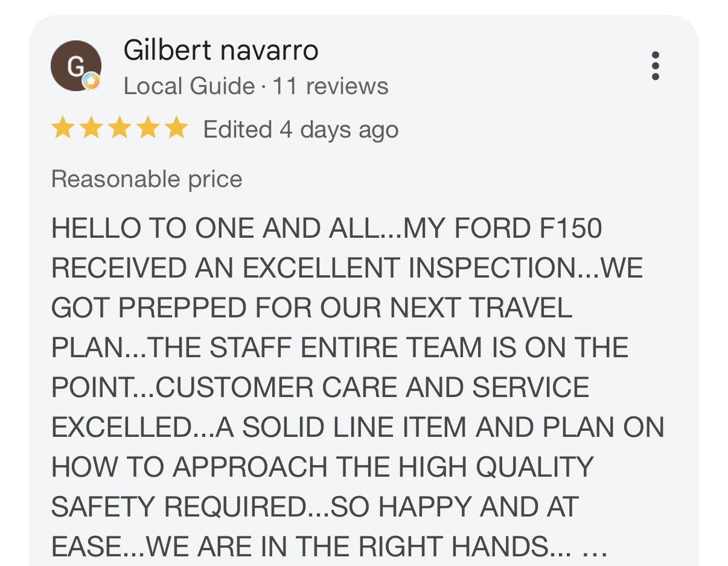The image size is (728, 566).
Task: Tap the Local Guide badge on avatar
Action: tap(92, 81)
